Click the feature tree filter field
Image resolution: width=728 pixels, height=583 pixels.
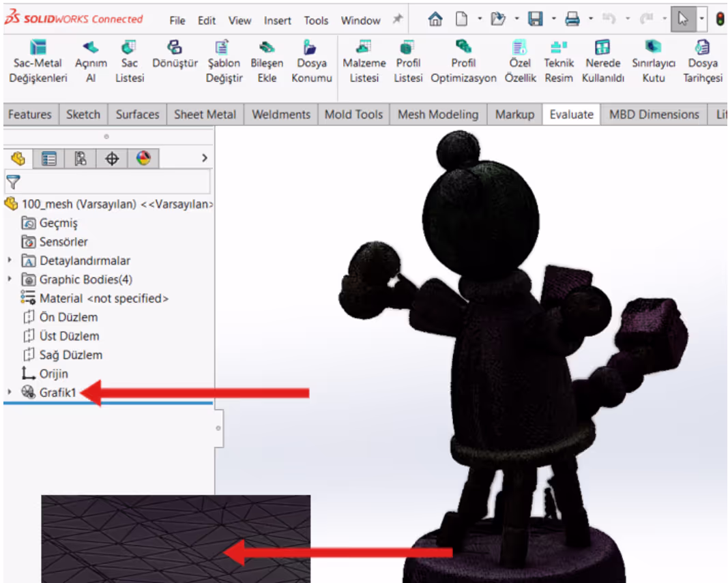(x=108, y=182)
